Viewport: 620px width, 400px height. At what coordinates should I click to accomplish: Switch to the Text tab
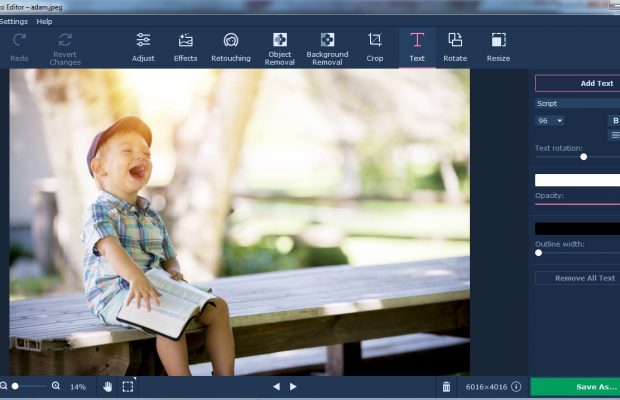point(417,46)
